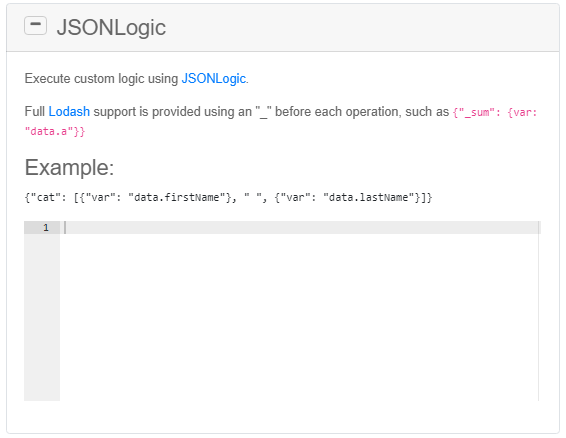This screenshot has width=566, height=438.
Task: Click the "support is provided using an" text
Action: point(173,112)
